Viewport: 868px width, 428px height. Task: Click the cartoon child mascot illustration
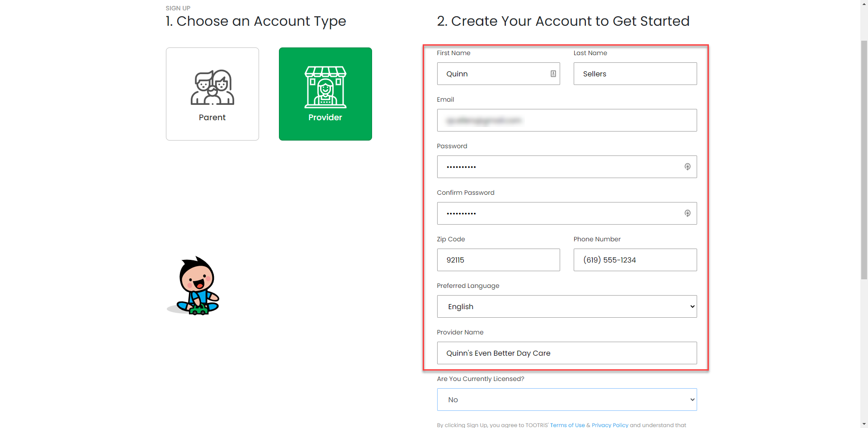[x=194, y=286]
